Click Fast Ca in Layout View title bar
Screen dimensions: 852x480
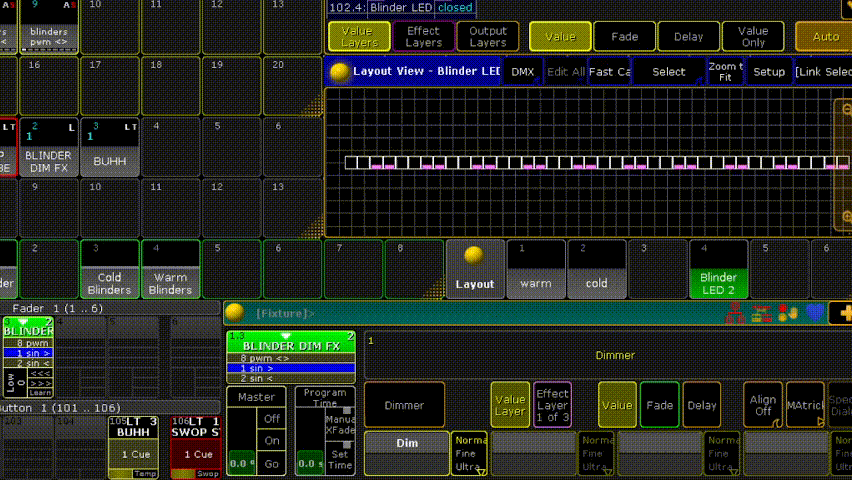tap(609, 72)
